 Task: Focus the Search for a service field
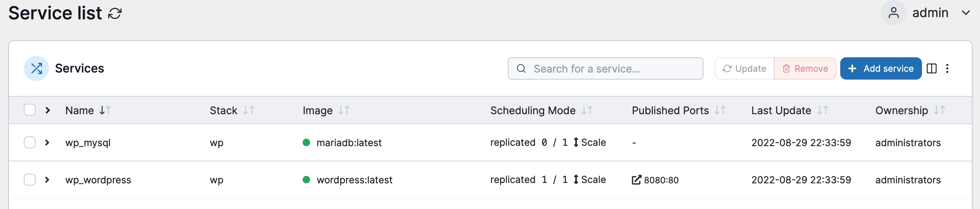coord(605,68)
